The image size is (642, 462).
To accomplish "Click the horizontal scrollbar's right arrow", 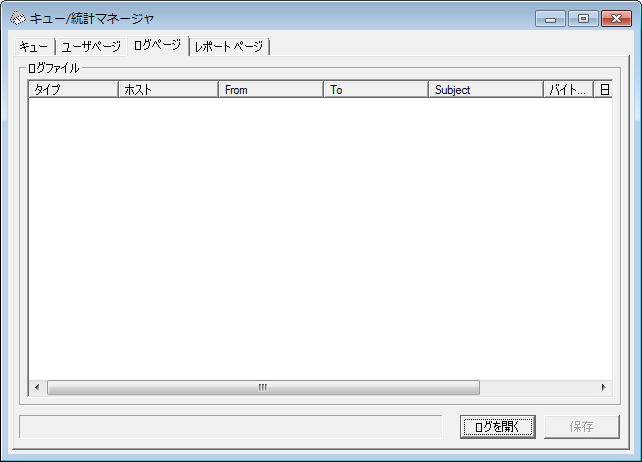I will [x=603, y=387].
